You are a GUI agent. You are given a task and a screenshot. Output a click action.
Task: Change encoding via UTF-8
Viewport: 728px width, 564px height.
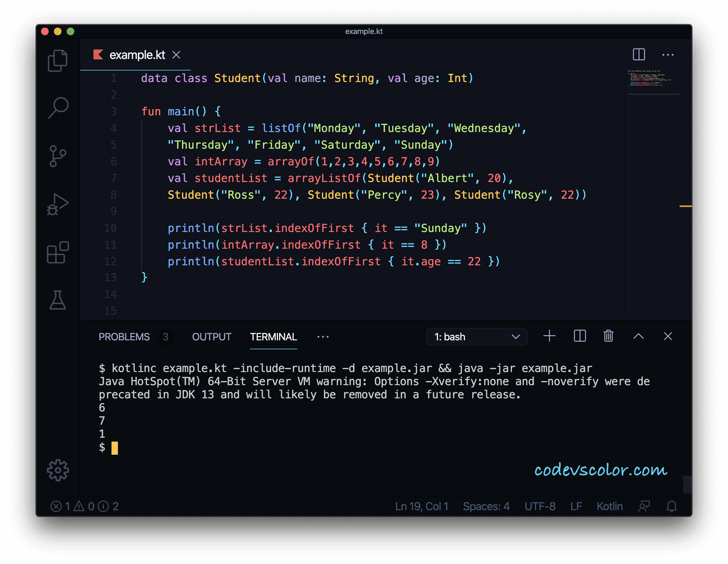[x=540, y=506]
